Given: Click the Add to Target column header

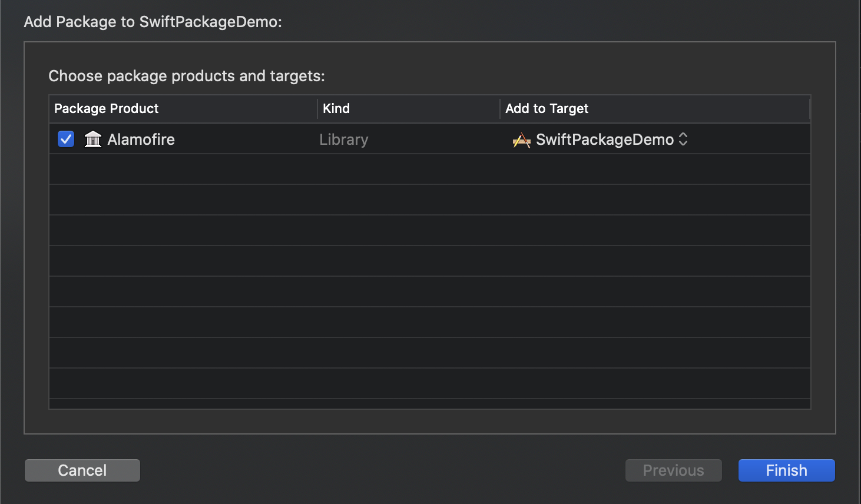Looking at the screenshot, I should [x=547, y=108].
